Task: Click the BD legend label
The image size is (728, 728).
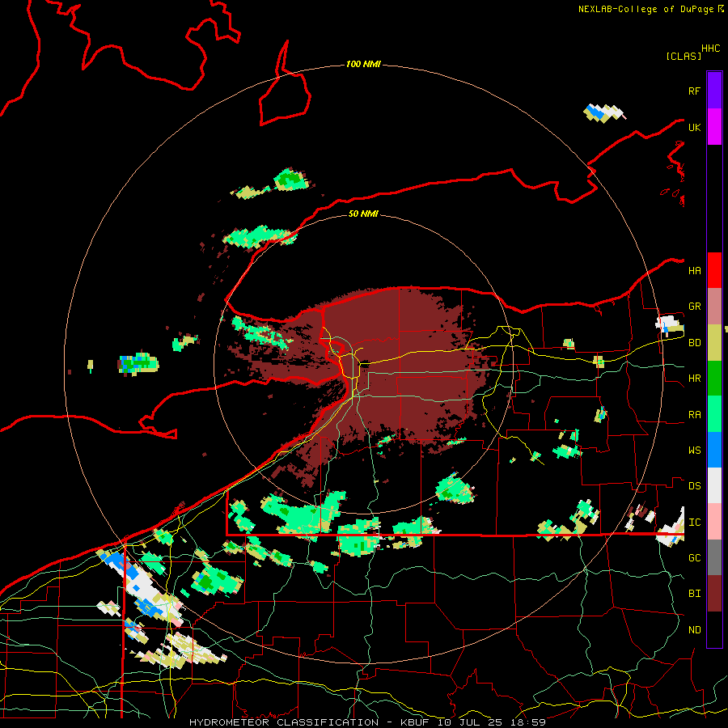Action: (694, 343)
